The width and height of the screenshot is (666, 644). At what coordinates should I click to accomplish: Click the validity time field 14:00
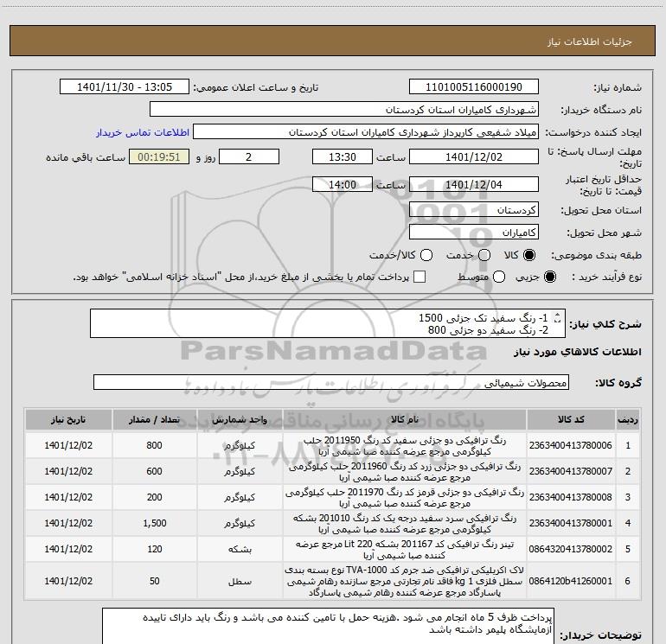(343, 184)
